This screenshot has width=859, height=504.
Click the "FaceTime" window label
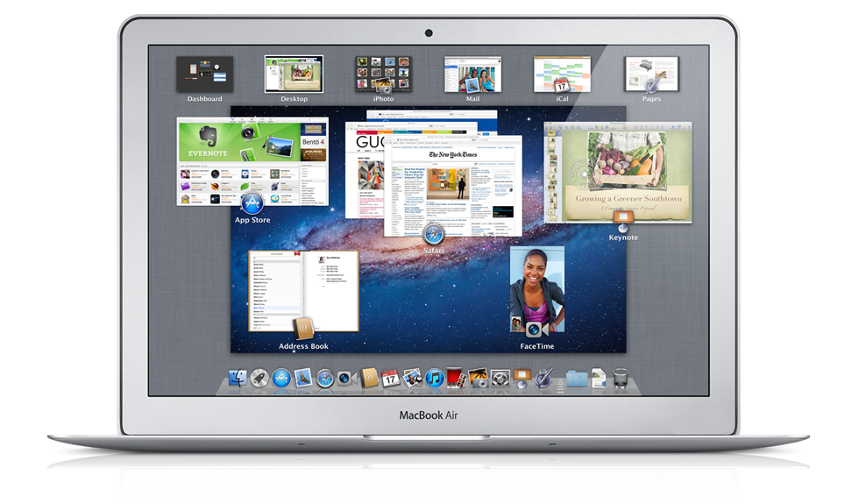coord(536,346)
